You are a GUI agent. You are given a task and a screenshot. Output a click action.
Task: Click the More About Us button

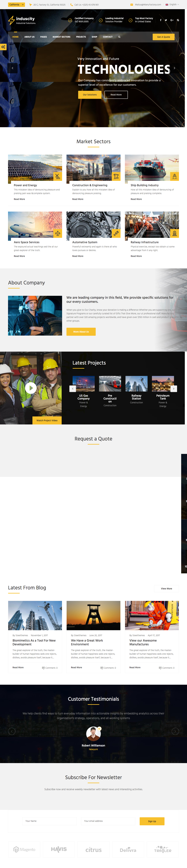tap(81, 332)
